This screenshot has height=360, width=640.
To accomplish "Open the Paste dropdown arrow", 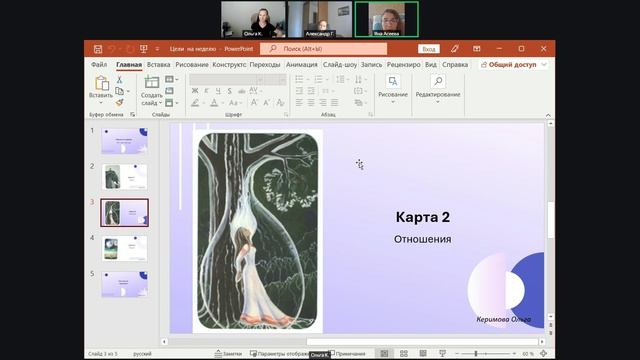I will pos(101,103).
